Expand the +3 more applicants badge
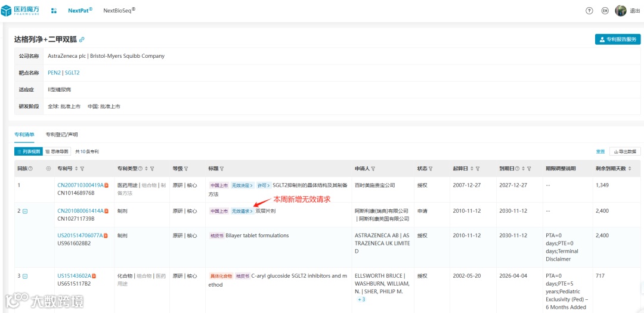 click(x=361, y=299)
